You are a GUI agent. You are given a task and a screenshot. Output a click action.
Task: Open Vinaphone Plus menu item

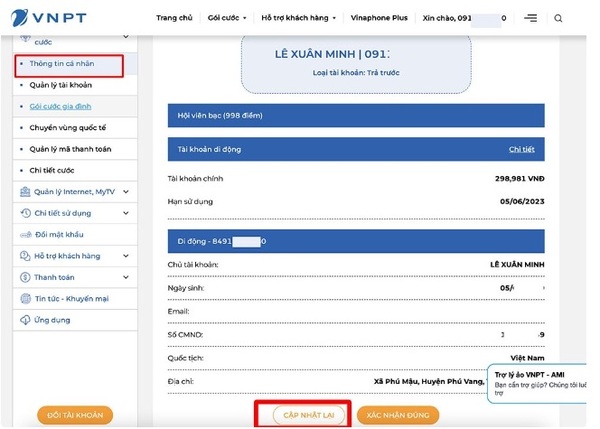(x=381, y=18)
